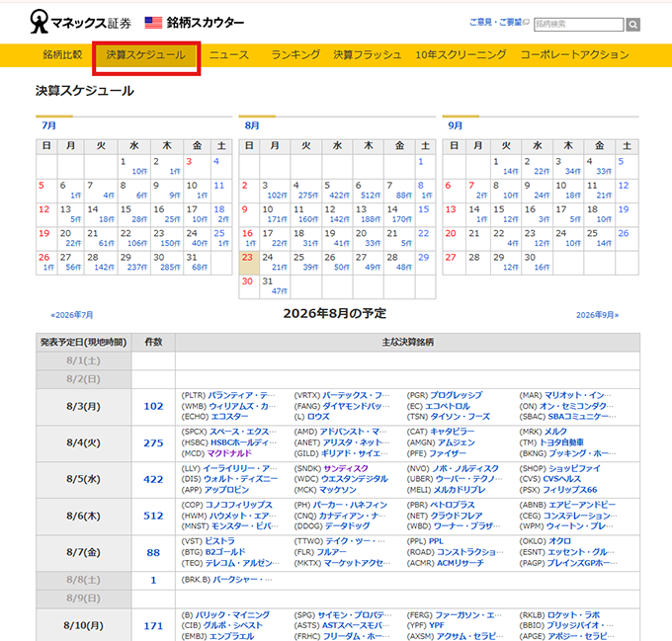Open the 銘柄比較 tab
Screen dimensions: 672x641
tap(62, 54)
